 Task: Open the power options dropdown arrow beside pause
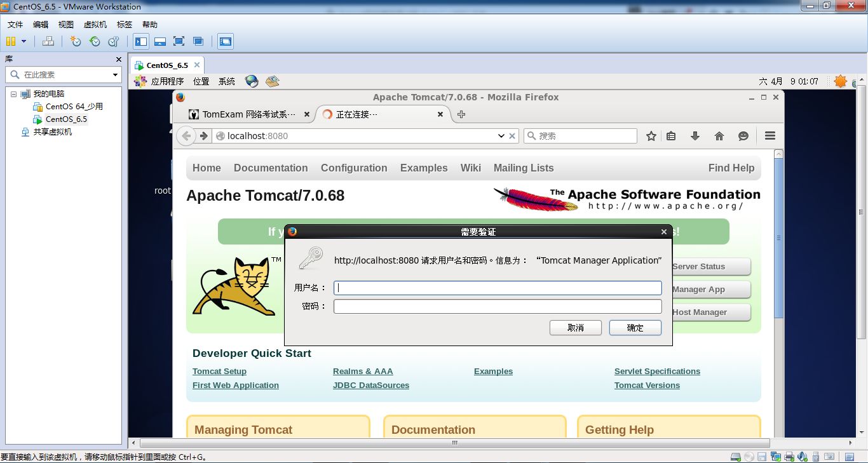coord(24,41)
